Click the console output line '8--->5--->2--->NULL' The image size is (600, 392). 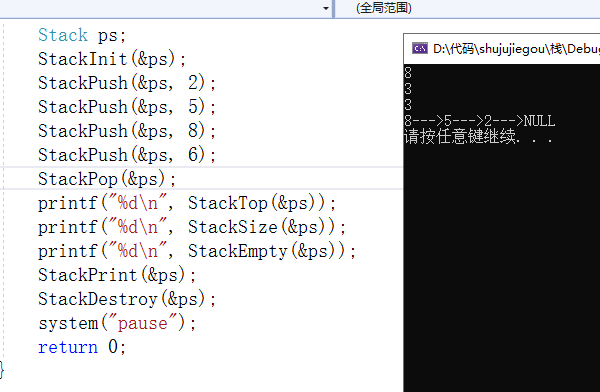tap(479, 121)
